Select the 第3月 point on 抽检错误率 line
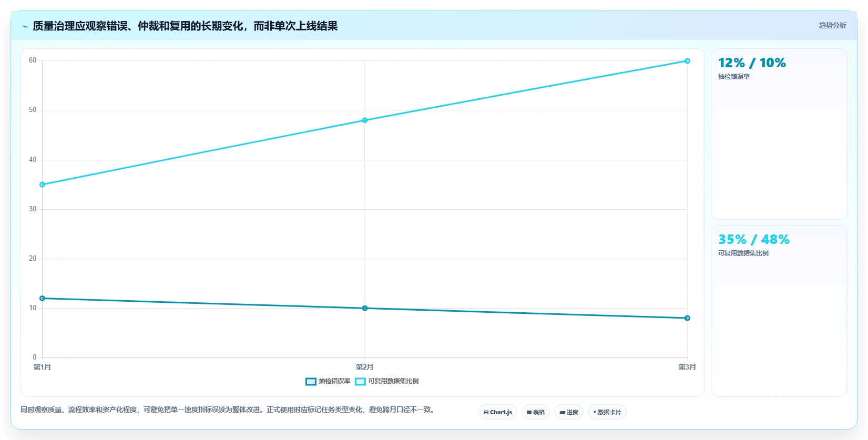 pyautogui.click(x=687, y=318)
